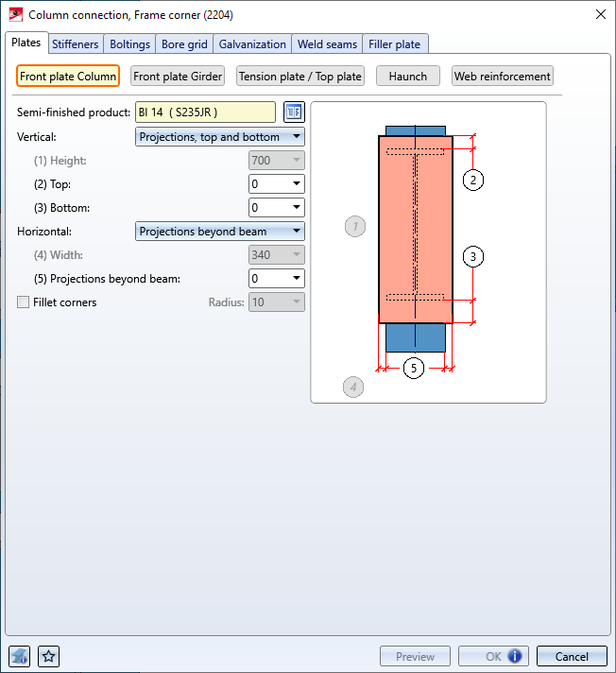The height and width of the screenshot is (673, 616).
Task: Select the Front plate Column button
Action: tap(68, 76)
